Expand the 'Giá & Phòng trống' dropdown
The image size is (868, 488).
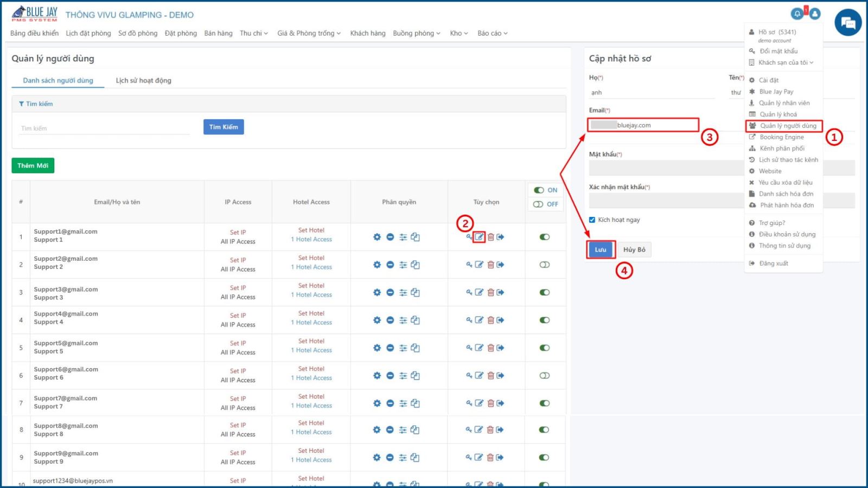click(x=309, y=33)
